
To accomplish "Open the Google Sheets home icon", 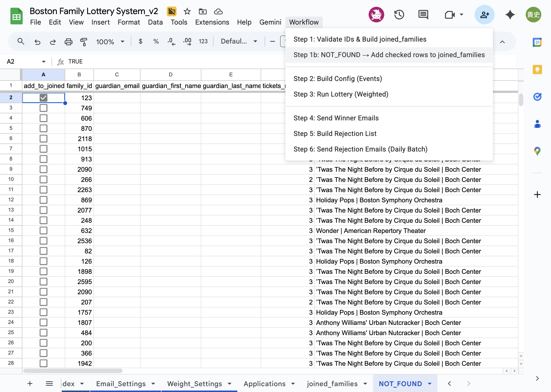I will [17, 16].
